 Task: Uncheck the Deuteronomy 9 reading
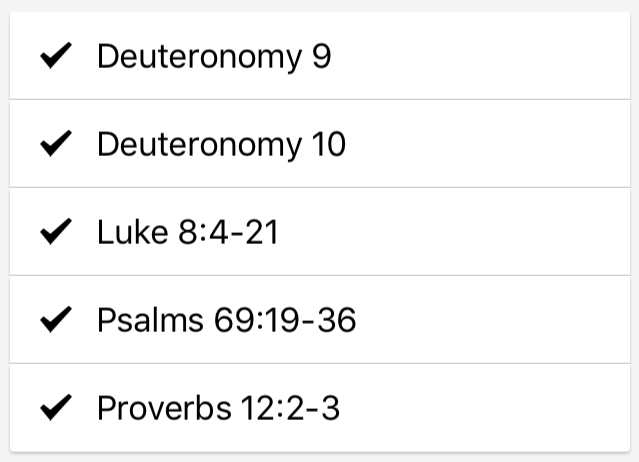(x=55, y=57)
